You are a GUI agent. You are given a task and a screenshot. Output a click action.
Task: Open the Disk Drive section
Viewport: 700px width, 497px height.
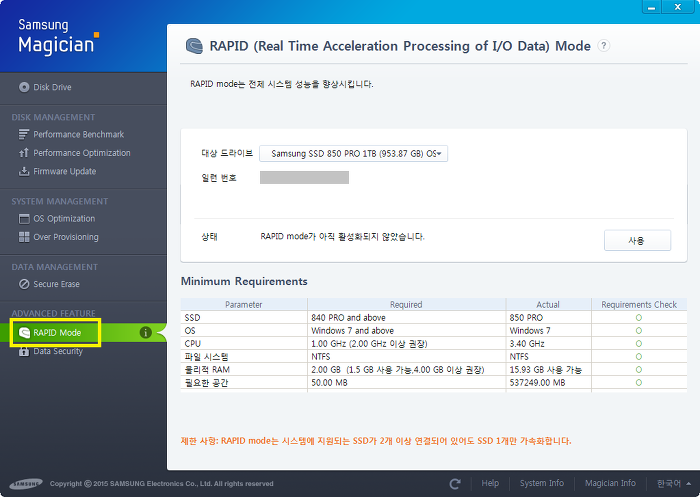52,87
